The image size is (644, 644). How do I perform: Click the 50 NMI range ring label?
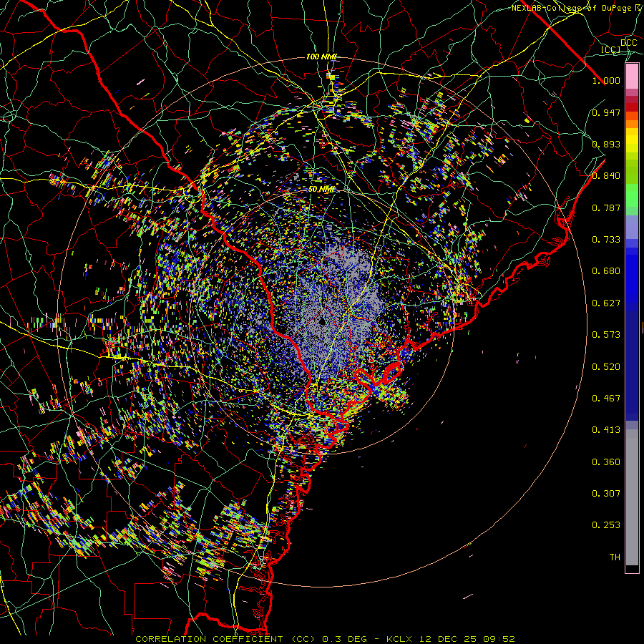point(321,190)
